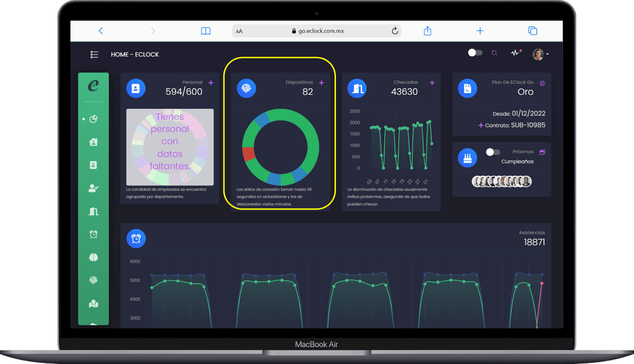Click the Contrato SUB-10985 link
634x364 pixels.
pos(514,125)
